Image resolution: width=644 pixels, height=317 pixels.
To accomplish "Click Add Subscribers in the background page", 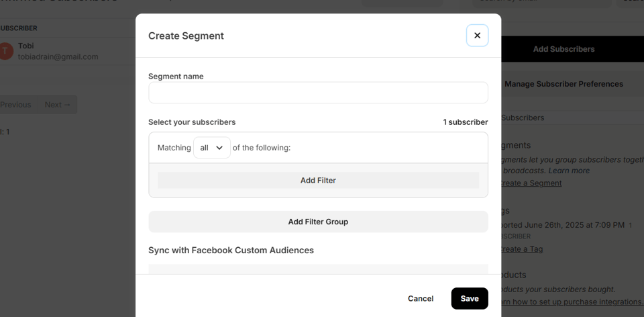I will pyautogui.click(x=572, y=49).
